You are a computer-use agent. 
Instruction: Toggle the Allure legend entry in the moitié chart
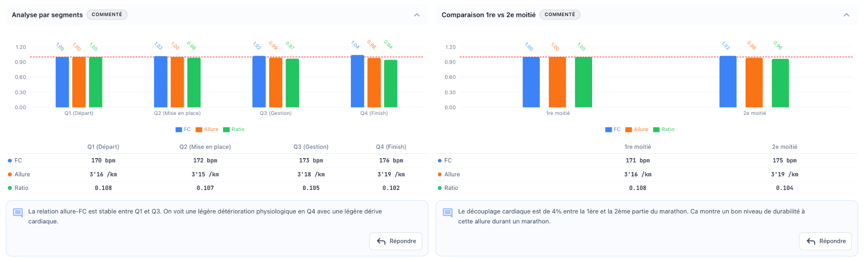click(637, 129)
